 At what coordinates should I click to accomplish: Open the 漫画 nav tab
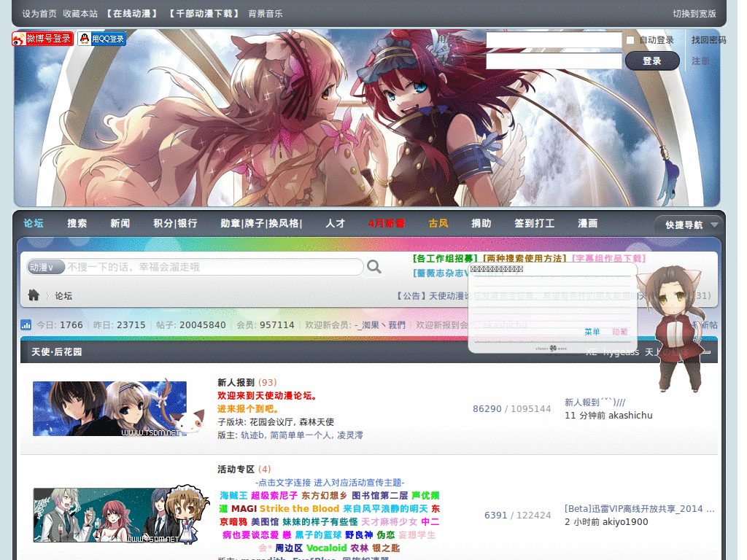[x=588, y=223]
